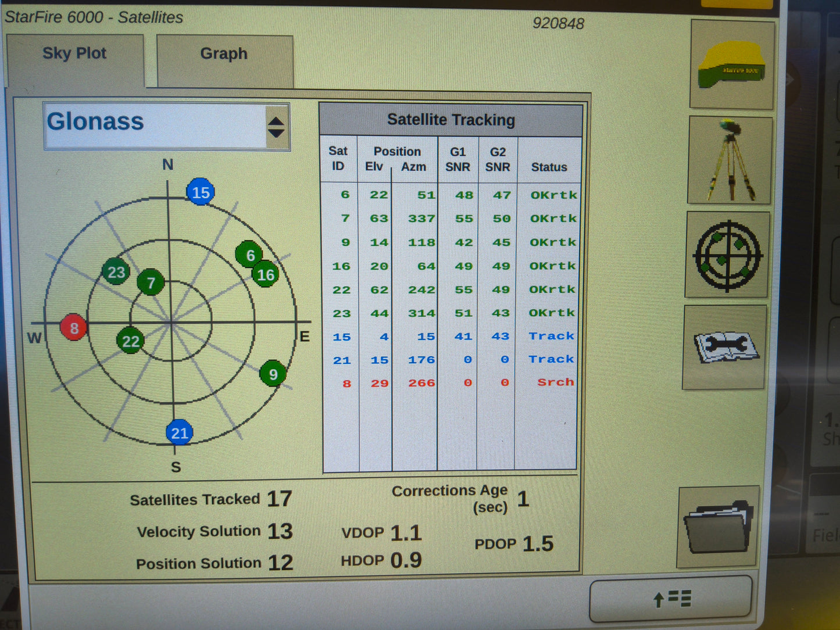Select satellite 22 on sky plot
This screenshot has width=840, height=630.
coord(131,341)
